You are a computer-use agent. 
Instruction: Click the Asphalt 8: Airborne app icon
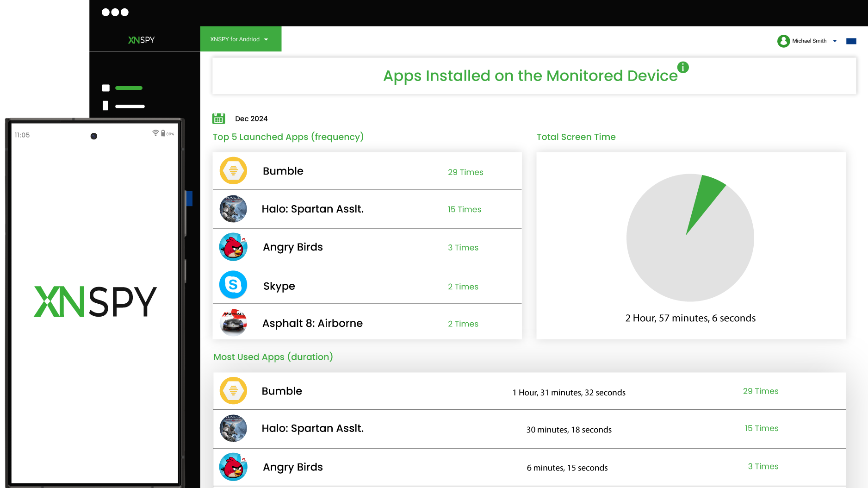[234, 322]
